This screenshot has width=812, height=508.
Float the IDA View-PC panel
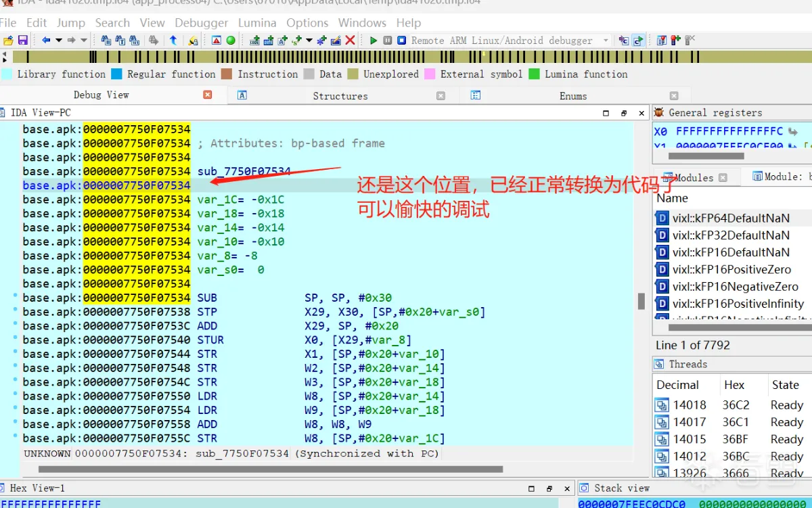tap(623, 113)
